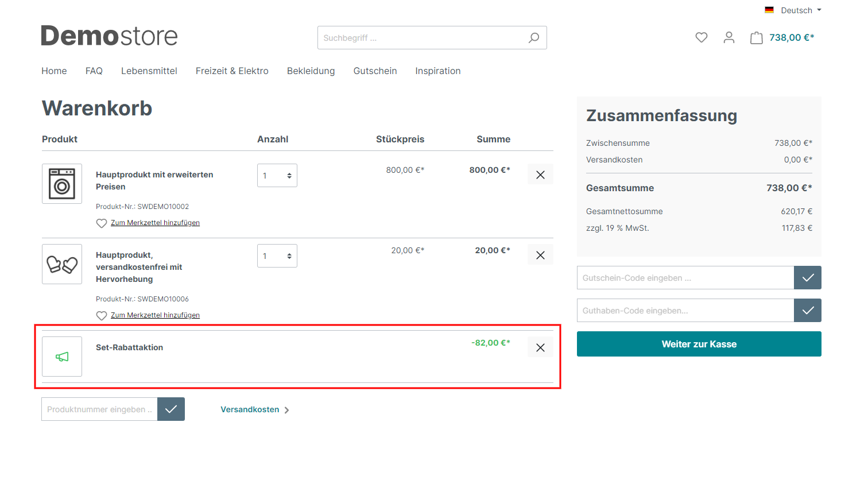Open the shopping cart bag icon
The image size is (868, 484).
[x=757, y=38]
